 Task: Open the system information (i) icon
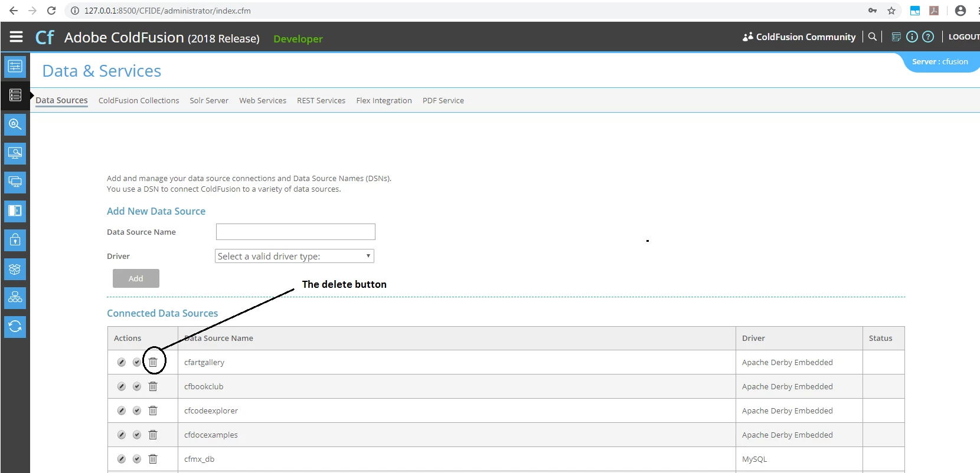[912, 37]
